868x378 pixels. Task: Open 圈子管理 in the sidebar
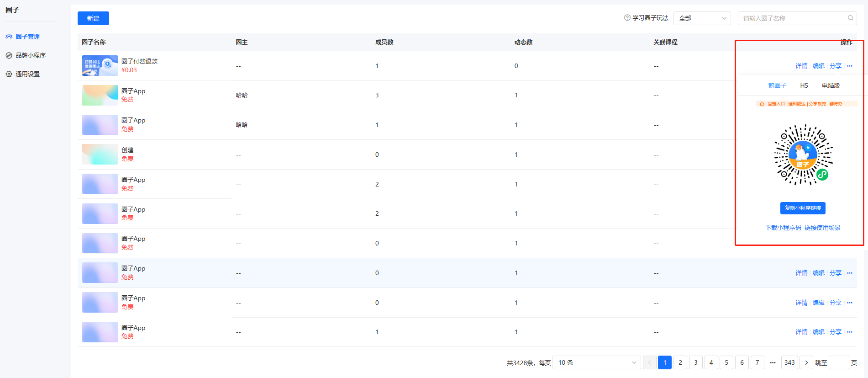click(28, 37)
